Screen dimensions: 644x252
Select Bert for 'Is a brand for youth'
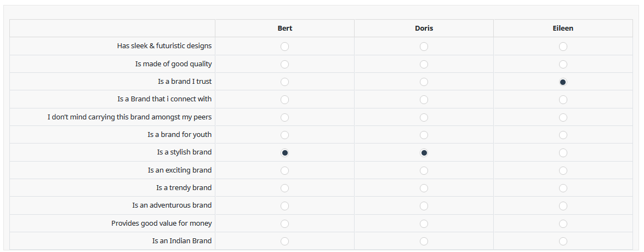click(284, 135)
